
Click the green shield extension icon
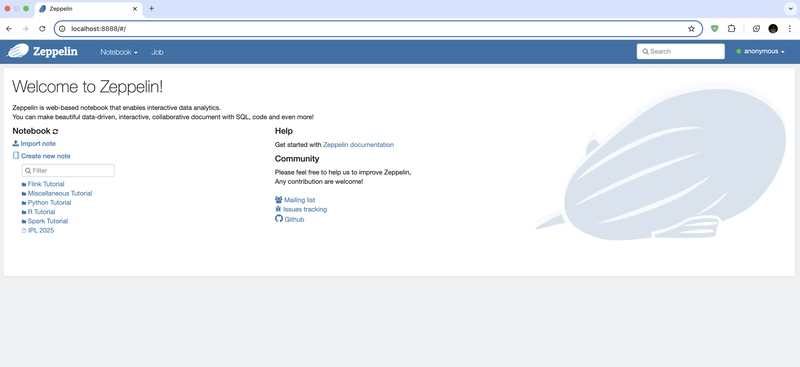pos(714,29)
